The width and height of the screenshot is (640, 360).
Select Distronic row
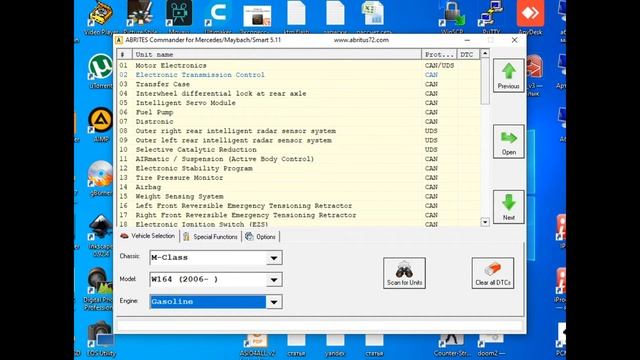tap(299, 122)
